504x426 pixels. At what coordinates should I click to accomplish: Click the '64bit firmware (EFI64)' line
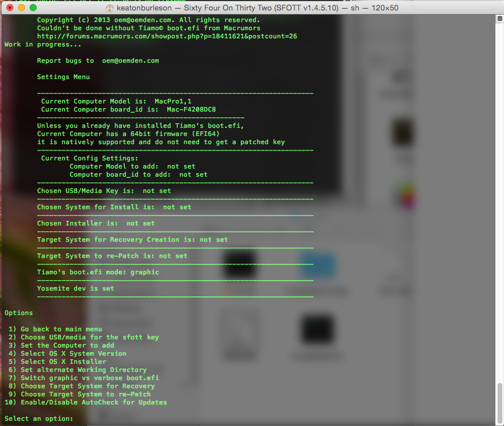[128, 134]
